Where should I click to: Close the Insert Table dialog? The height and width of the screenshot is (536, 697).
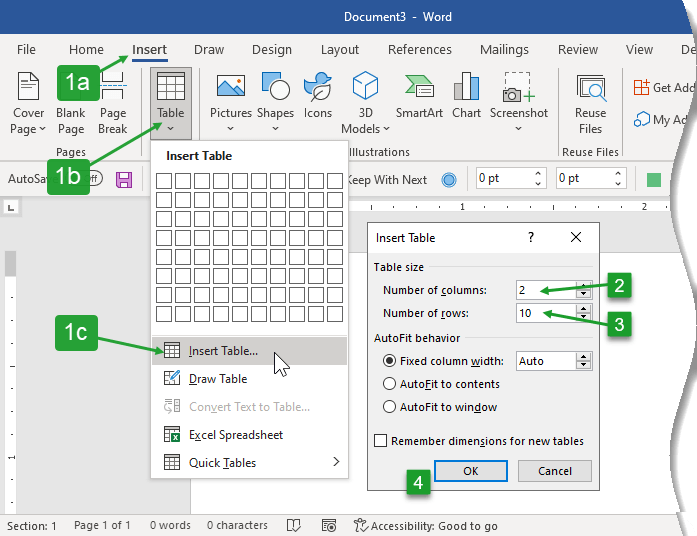(576, 237)
